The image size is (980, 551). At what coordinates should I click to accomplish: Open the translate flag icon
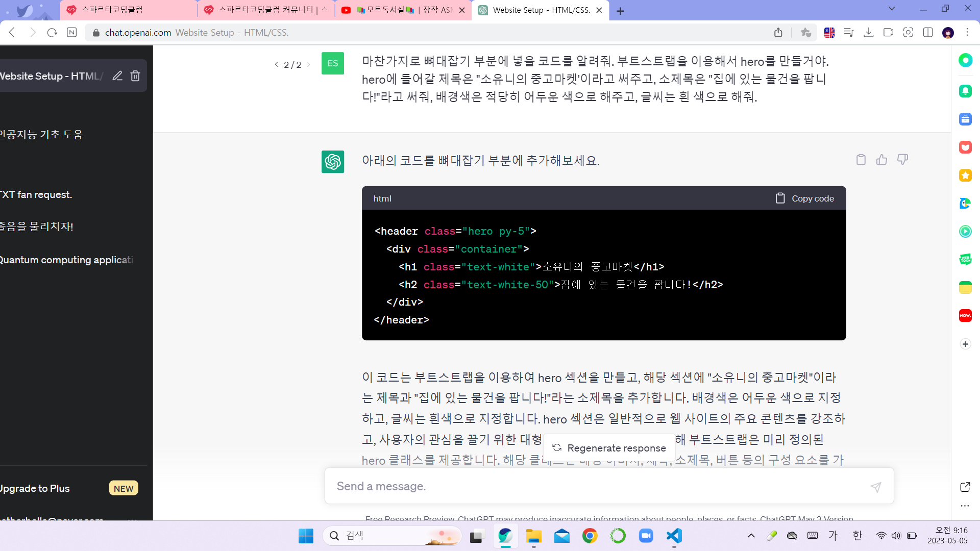point(829,33)
